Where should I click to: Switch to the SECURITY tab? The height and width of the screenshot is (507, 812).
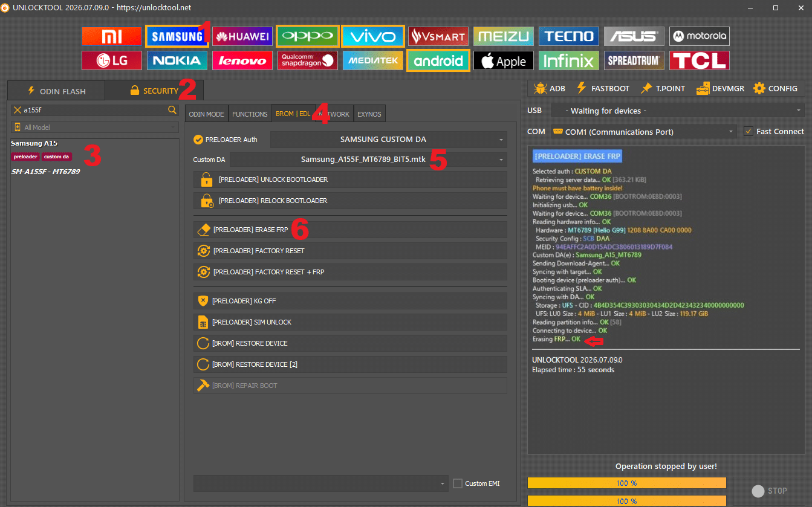coord(154,91)
